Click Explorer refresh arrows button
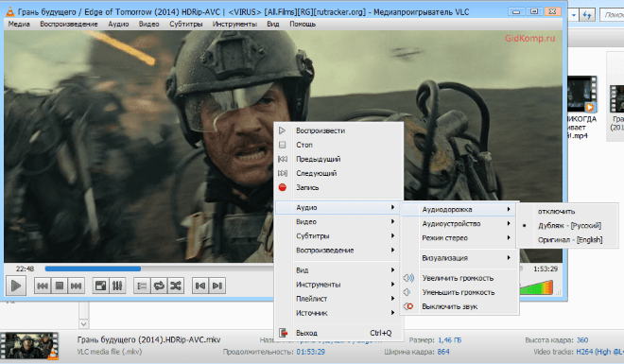624x364 pixels. point(587,15)
